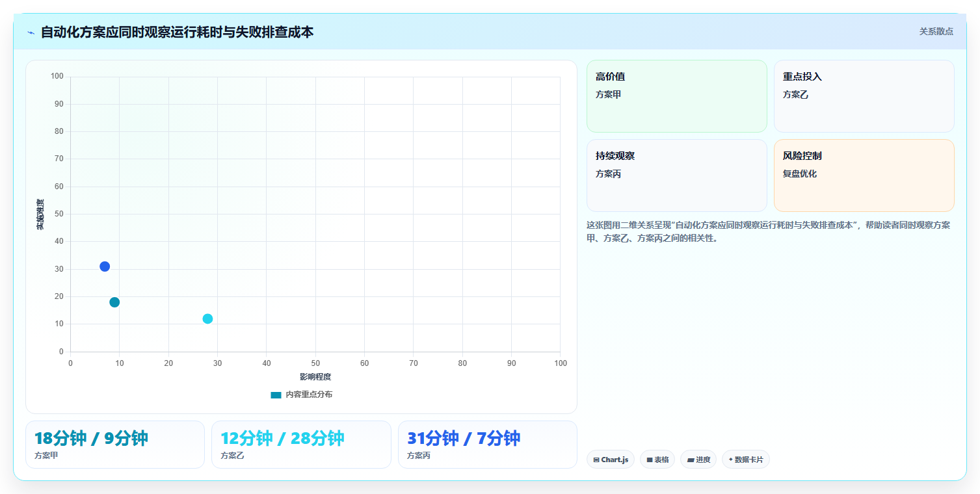Click the headline 自动化方案应同时观察运行耗时与失败排查成本
The width and height of the screenshot is (980, 494).
(x=177, y=32)
